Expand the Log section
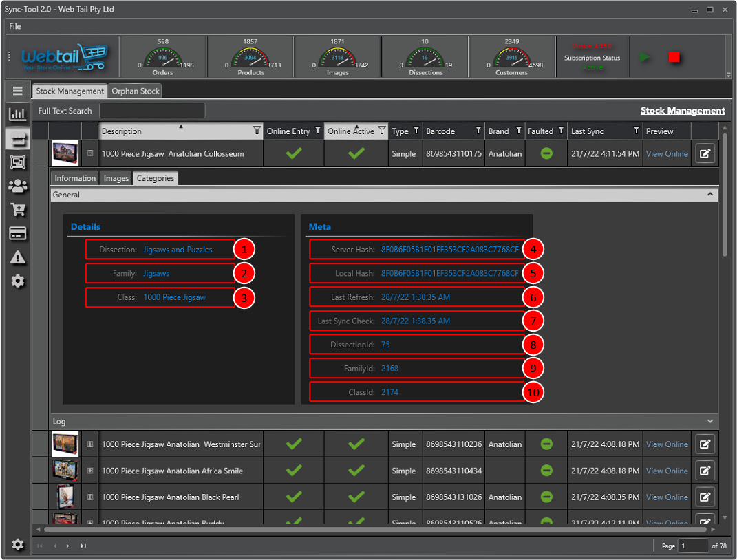This screenshot has height=560, width=737. pyautogui.click(x=710, y=421)
